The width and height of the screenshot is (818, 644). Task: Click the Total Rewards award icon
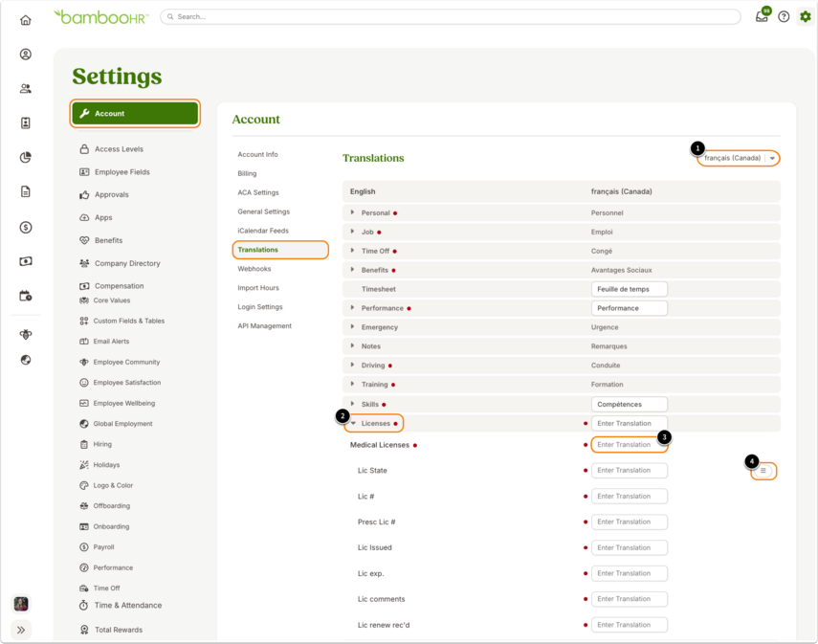click(x=84, y=630)
